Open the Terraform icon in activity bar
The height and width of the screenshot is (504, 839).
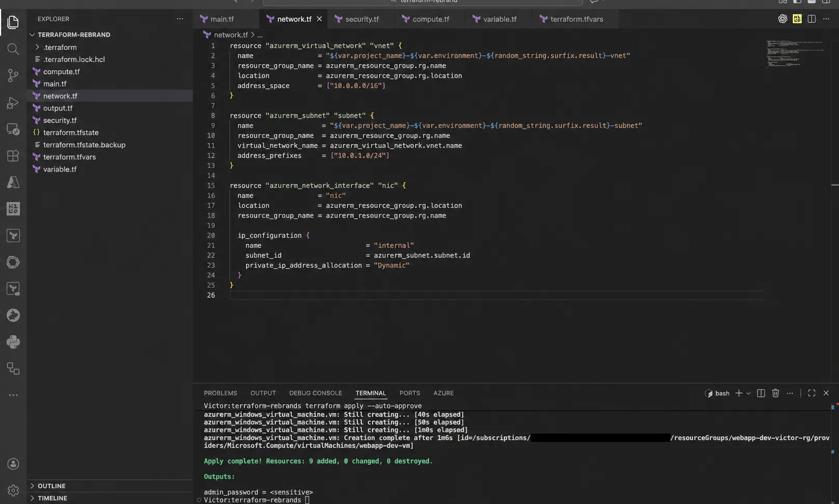tap(13, 235)
